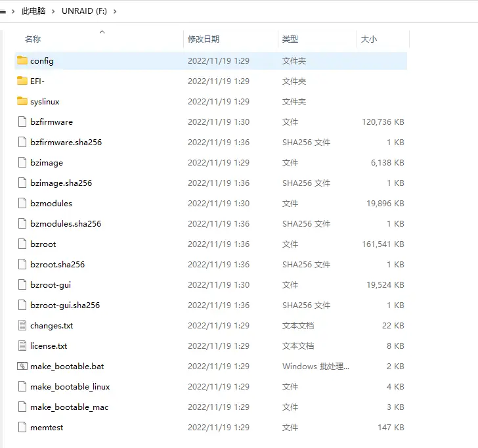The height and width of the screenshot is (448, 478).
Task: Sort by the 大小 column header
Action: point(369,39)
